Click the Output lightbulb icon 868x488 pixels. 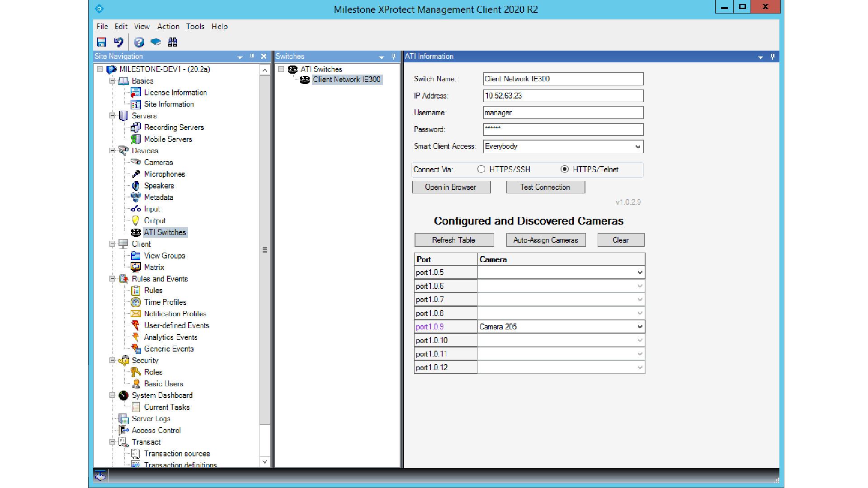click(136, 221)
